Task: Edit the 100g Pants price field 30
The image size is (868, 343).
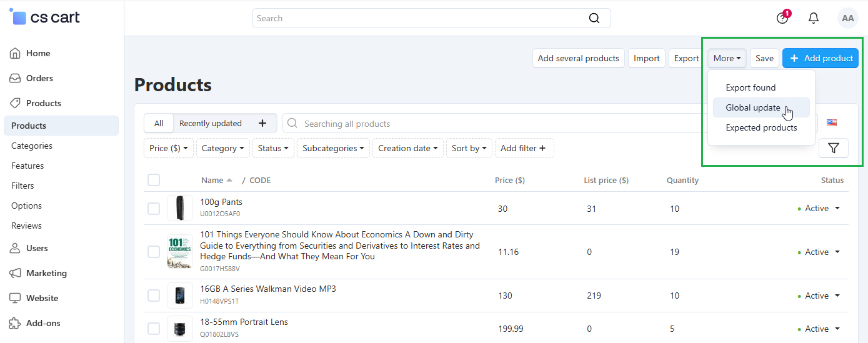Action: 503,209
